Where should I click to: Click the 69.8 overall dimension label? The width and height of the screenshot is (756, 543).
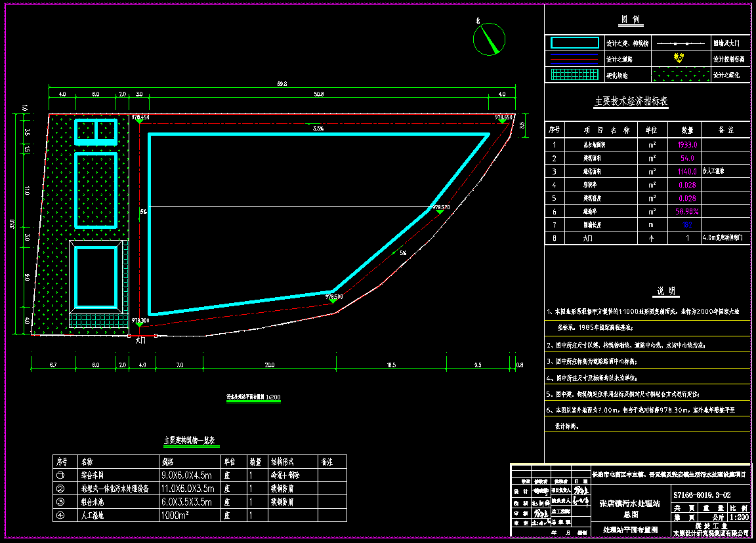[282, 84]
